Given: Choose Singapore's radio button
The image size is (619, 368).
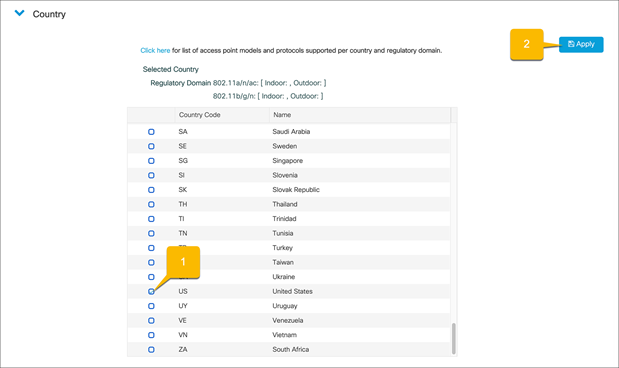Looking at the screenshot, I should [151, 161].
